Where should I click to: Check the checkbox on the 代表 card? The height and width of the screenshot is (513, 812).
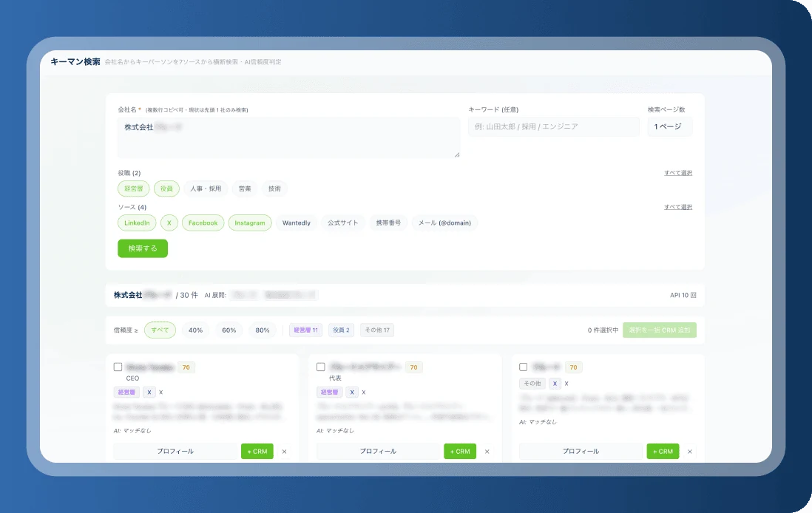pyautogui.click(x=320, y=367)
